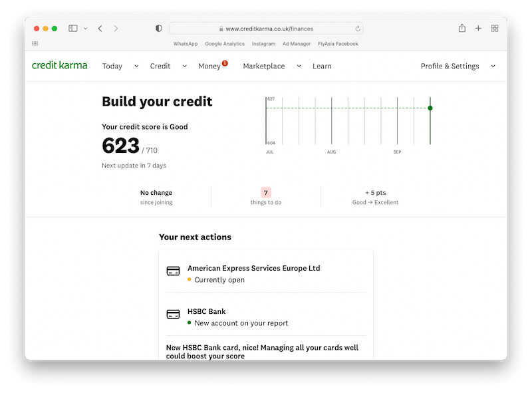Screen dimensions: 532x393
Task: Toggle the Safari sidebar icon
Action: [73, 29]
